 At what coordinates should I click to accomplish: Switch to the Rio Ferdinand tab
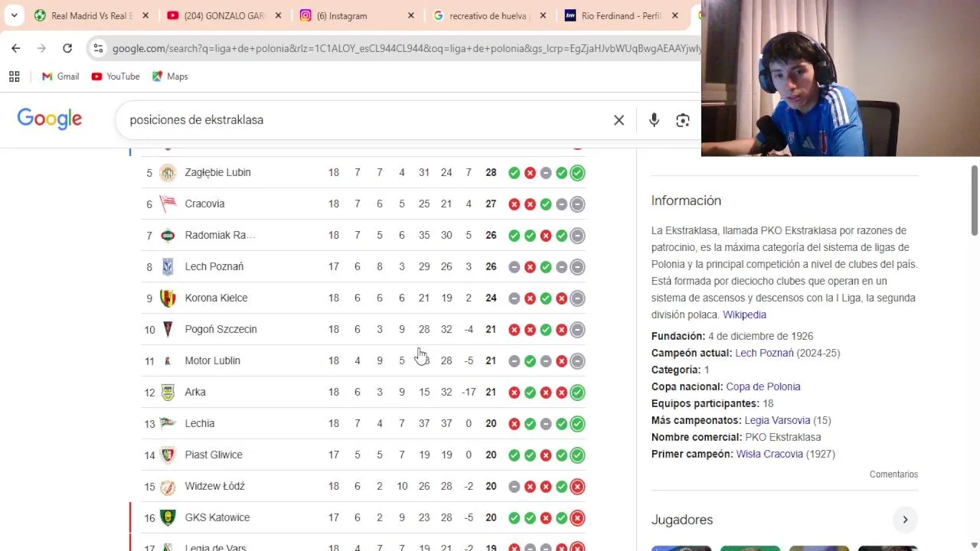pyautogui.click(x=612, y=15)
